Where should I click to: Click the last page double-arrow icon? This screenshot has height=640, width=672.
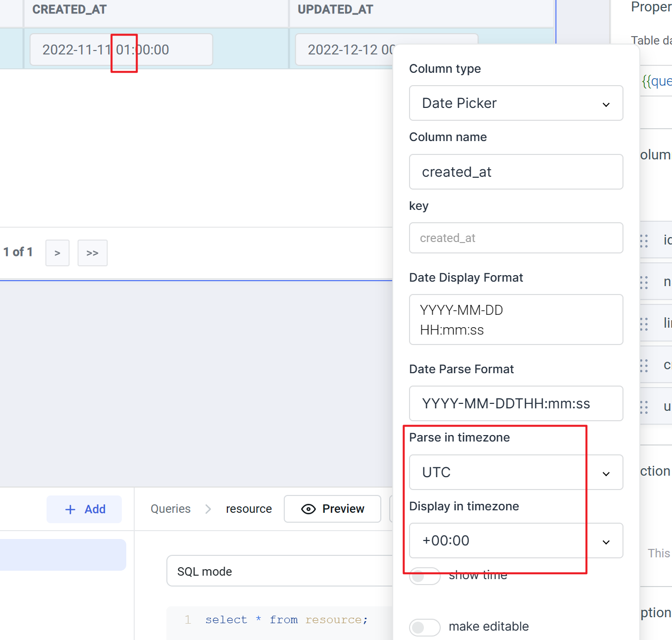[x=92, y=252]
